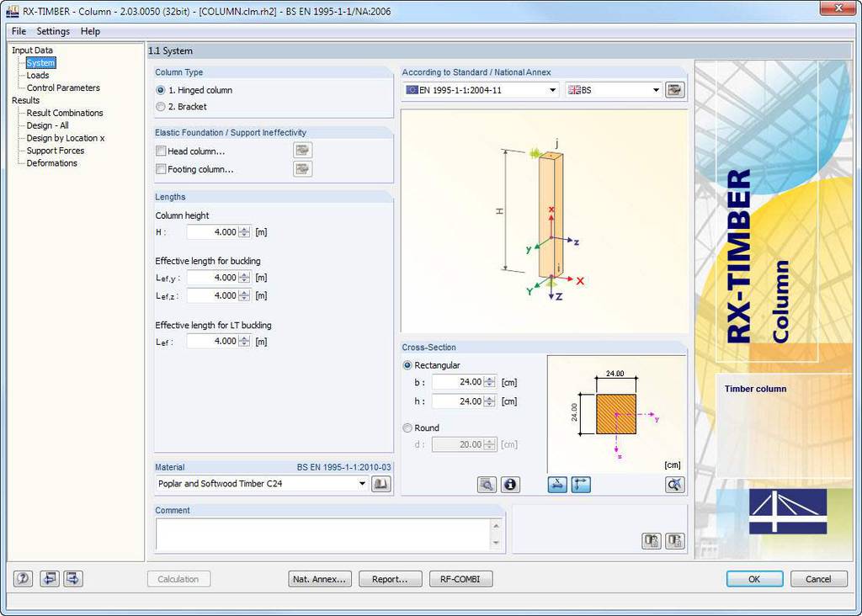The width and height of the screenshot is (862, 616).
Task: Click the Cancel button
Action: click(x=818, y=579)
